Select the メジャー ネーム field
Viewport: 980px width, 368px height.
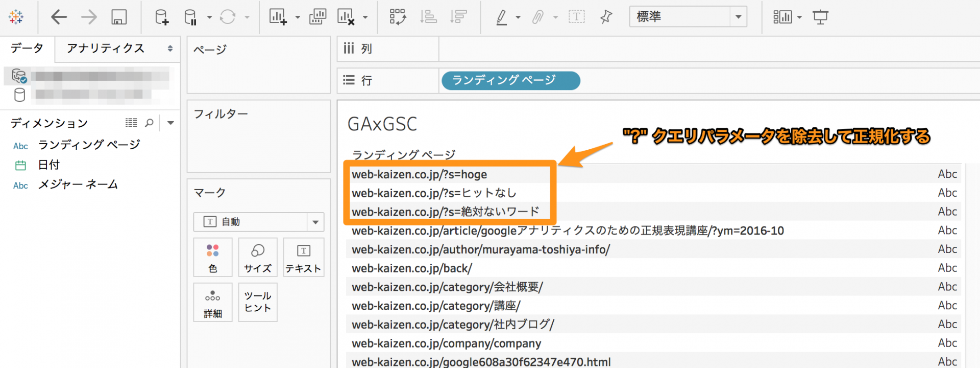pyautogui.click(x=78, y=185)
